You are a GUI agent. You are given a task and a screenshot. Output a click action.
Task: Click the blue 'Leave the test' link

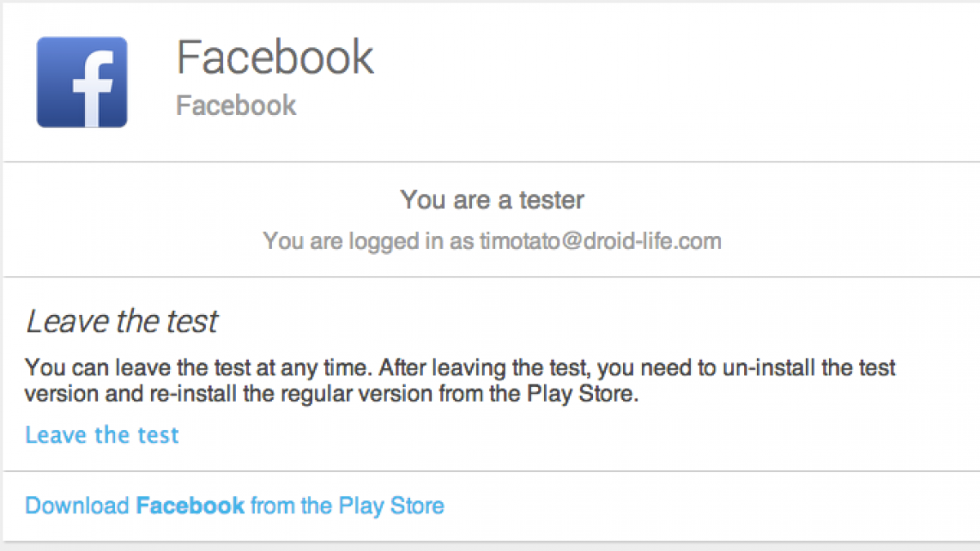click(x=102, y=435)
